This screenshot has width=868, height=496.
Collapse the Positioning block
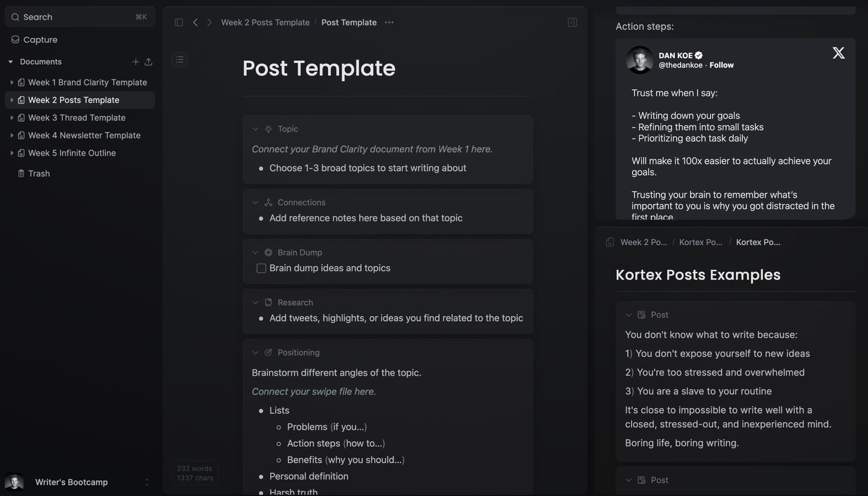point(255,353)
